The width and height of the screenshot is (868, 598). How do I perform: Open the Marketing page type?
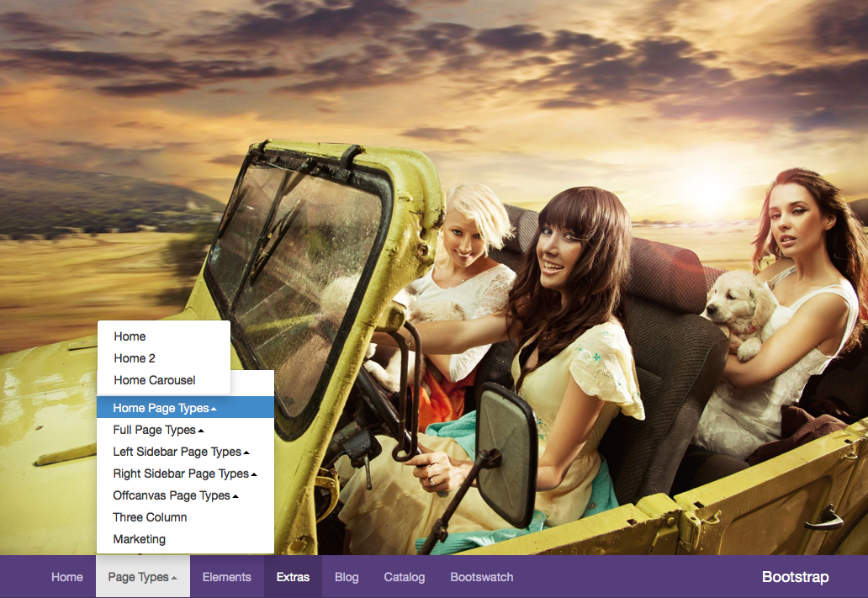185,539
